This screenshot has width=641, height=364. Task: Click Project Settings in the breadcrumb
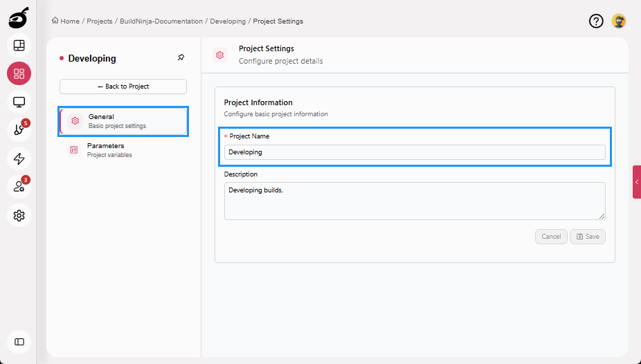(x=278, y=21)
